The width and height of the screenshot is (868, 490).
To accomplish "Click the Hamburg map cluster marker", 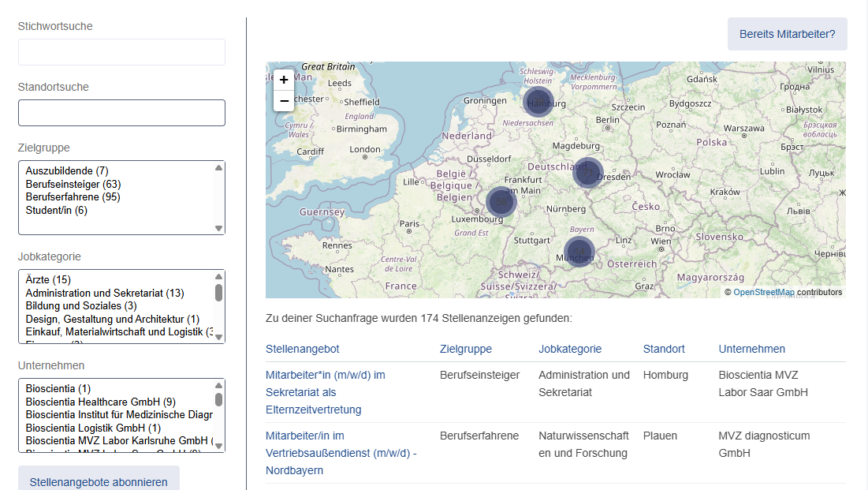I will pos(538,102).
